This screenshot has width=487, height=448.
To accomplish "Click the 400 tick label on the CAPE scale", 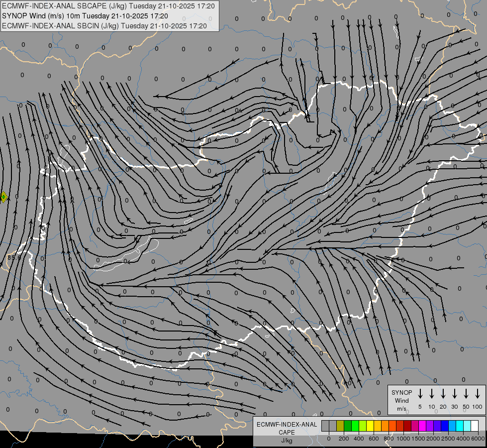I will [359, 439].
